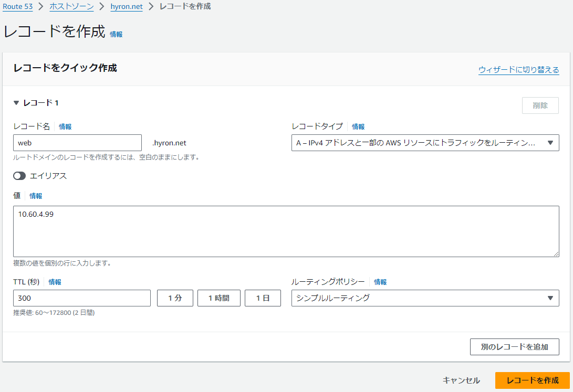
Task: Set TTL with the 1 分 button
Action: tap(175, 298)
